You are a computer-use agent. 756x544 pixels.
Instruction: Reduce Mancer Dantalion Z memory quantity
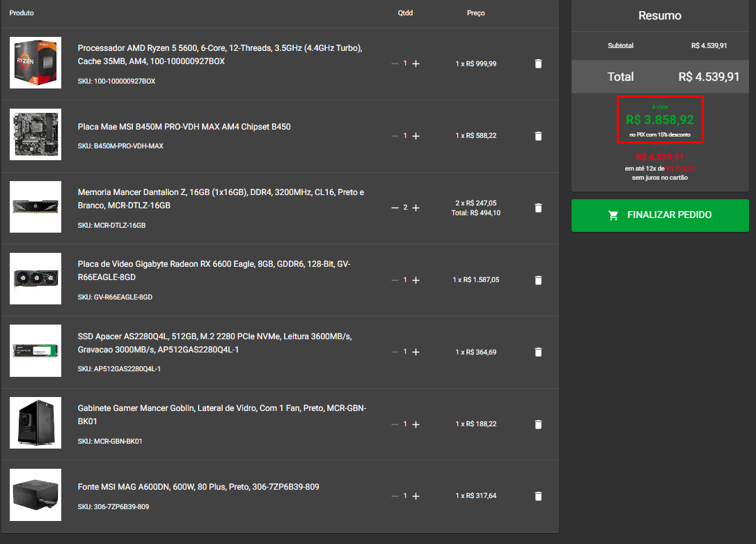click(395, 208)
